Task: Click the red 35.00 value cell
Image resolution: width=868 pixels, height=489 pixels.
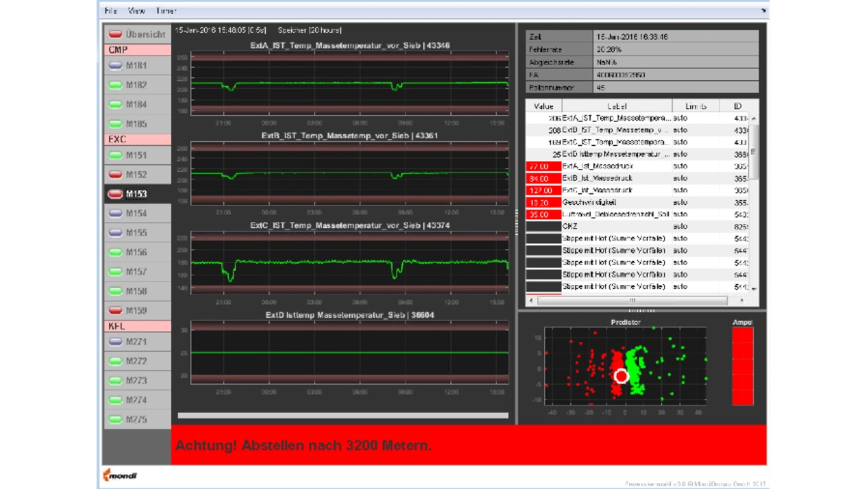Action: pos(544,214)
